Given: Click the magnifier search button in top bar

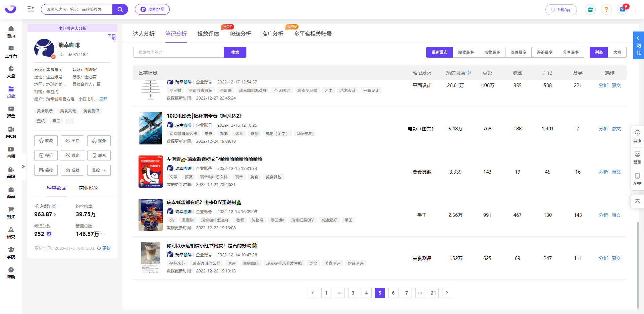Looking at the screenshot, I should coord(120,9).
